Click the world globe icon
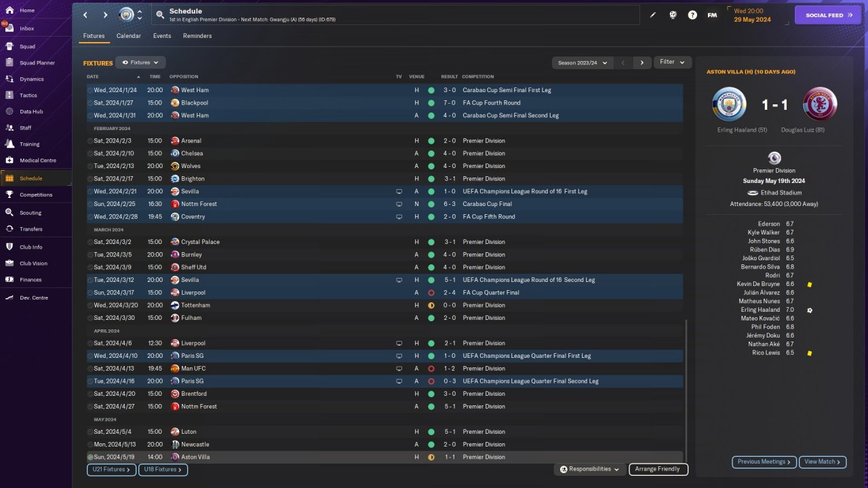 click(673, 15)
